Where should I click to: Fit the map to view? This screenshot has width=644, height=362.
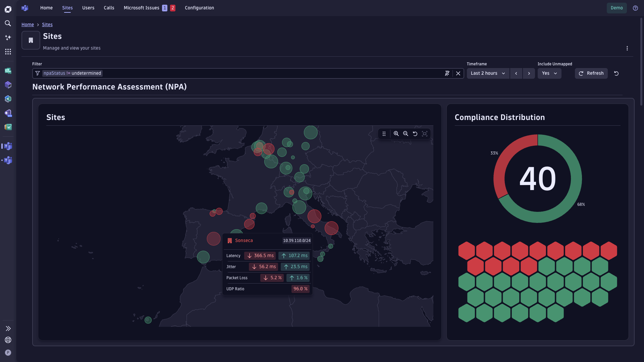coord(425,133)
